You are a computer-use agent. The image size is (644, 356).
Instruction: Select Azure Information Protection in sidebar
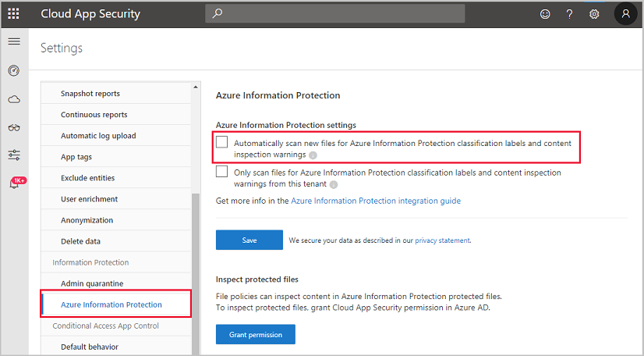[111, 304]
